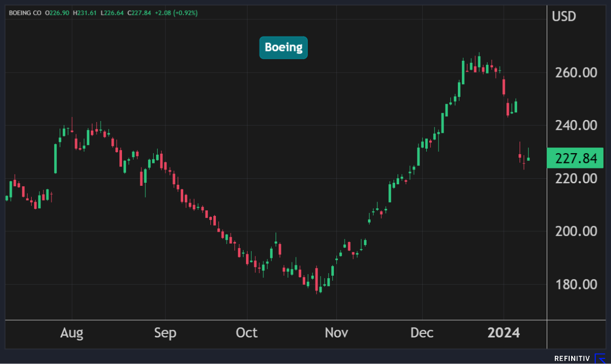This screenshot has width=611, height=364.
Task: Click the 180.00 price axis label
Action: [575, 284]
